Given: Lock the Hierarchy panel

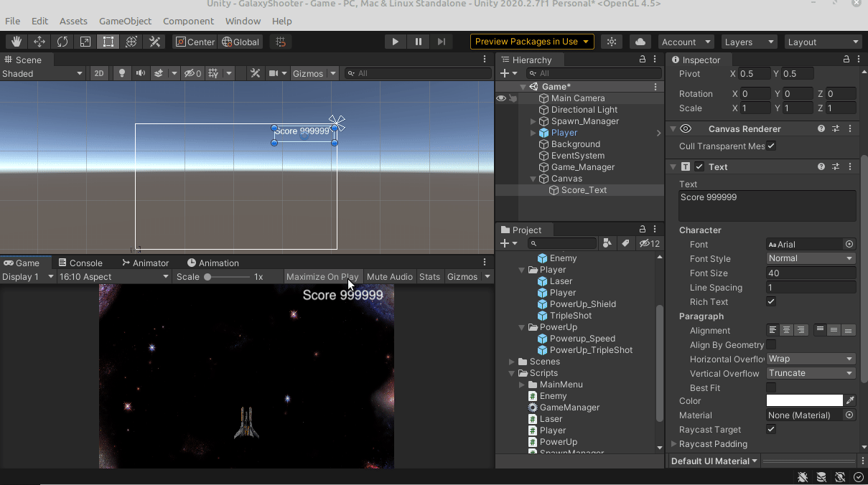Looking at the screenshot, I should [643, 60].
